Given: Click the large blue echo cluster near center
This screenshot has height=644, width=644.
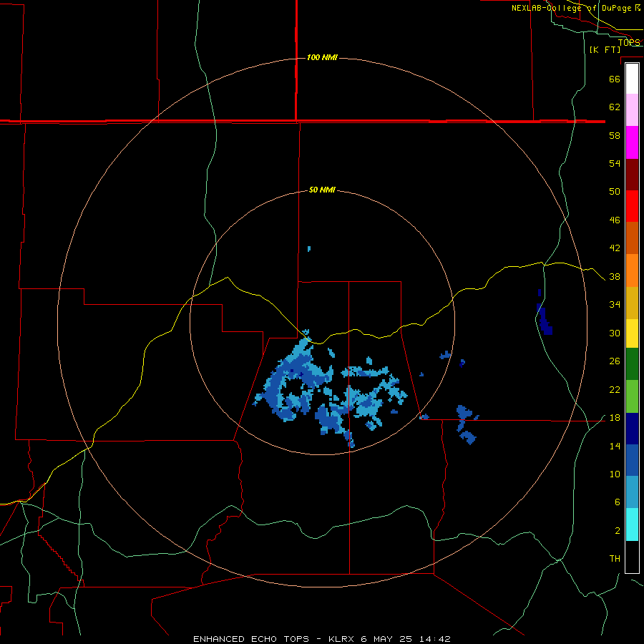Looking at the screenshot, I should point(331,388).
